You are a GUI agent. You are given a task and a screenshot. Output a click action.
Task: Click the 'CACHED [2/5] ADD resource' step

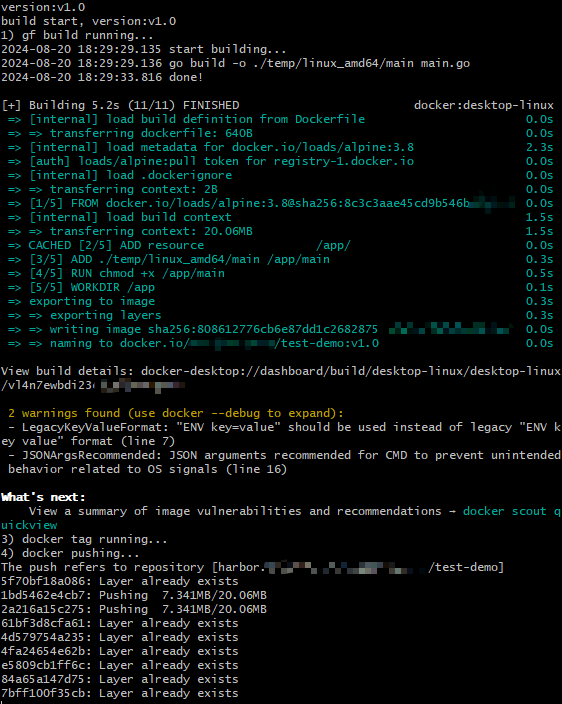click(116, 246)
